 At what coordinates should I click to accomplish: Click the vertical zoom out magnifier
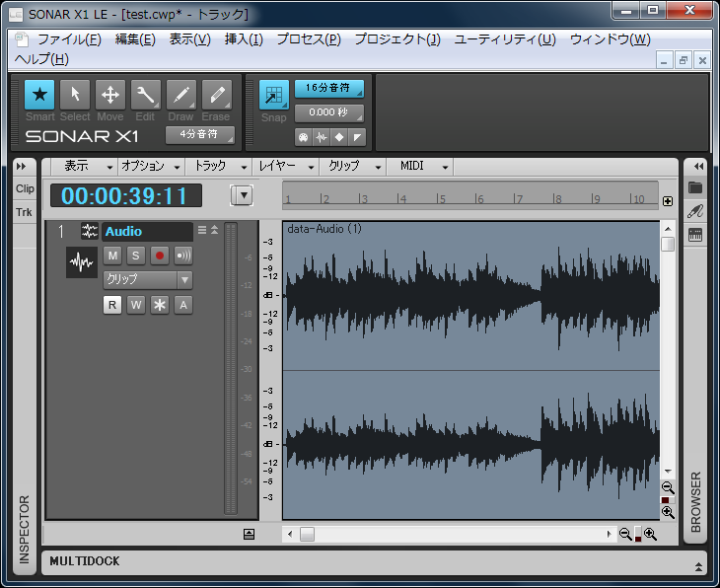(x=668, y=487)
